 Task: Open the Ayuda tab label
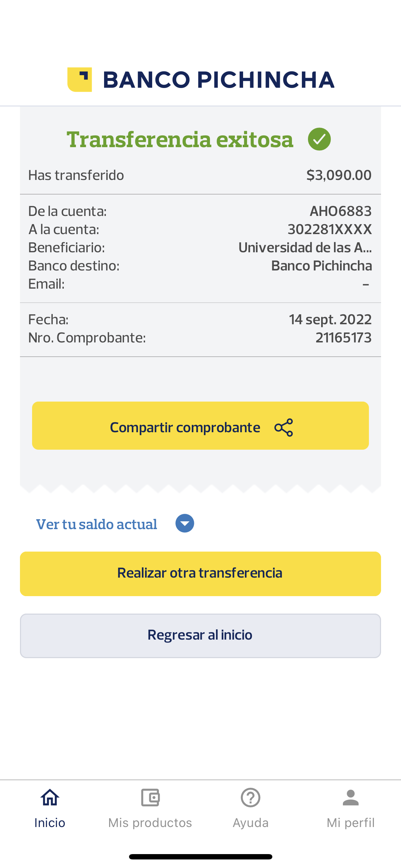251,823
